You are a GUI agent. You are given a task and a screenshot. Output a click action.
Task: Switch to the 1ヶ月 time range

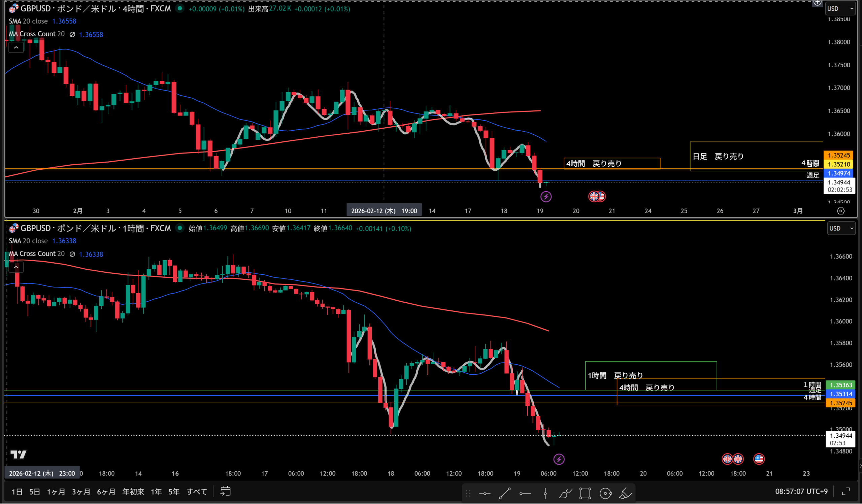pyautogui.click(x=56, y=492)
